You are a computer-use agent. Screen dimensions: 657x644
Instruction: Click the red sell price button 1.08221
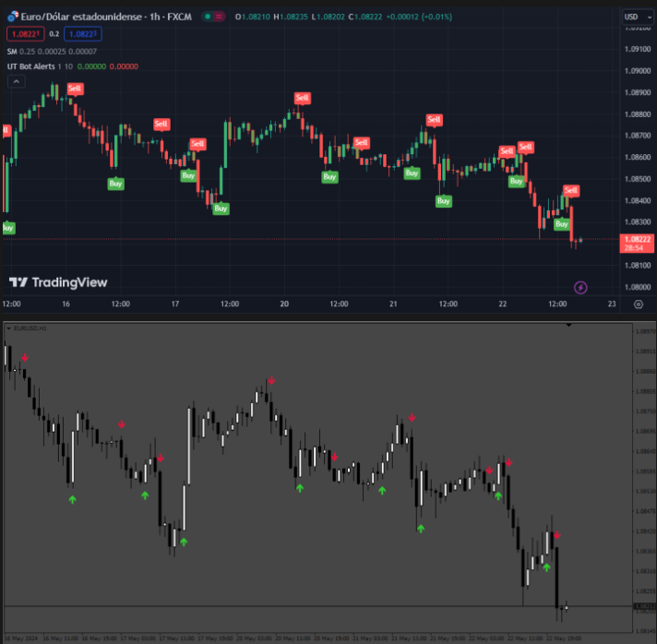tap(26, 34)
